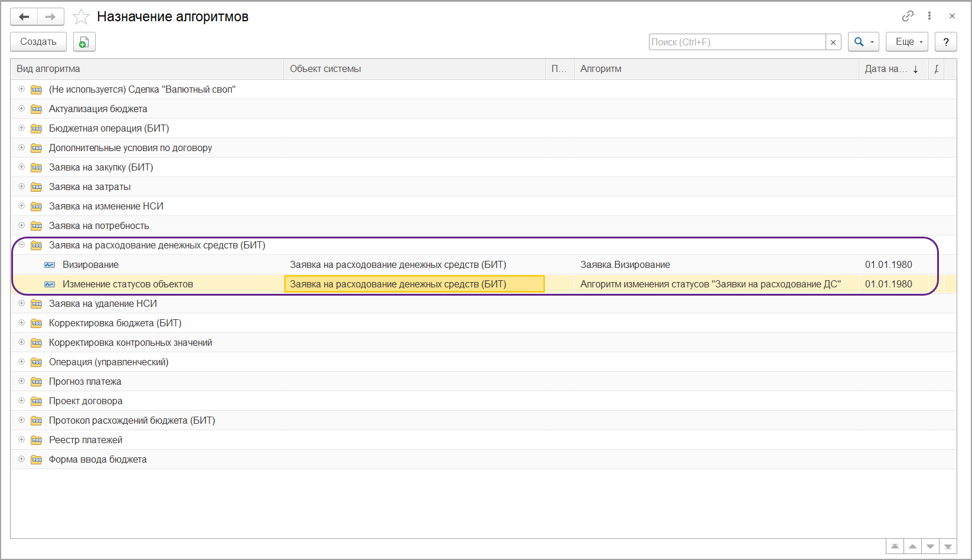Expand the Реестр платежей group
972x560 pixels.
21,440
